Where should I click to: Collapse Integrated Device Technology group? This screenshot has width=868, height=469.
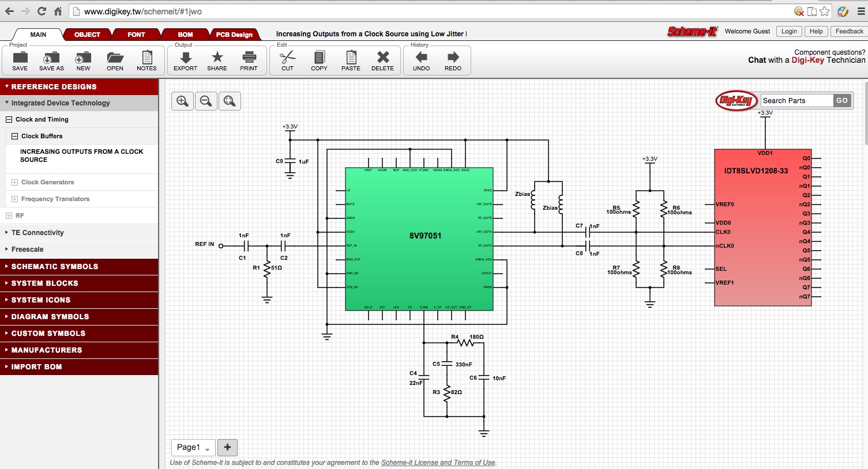79,103
